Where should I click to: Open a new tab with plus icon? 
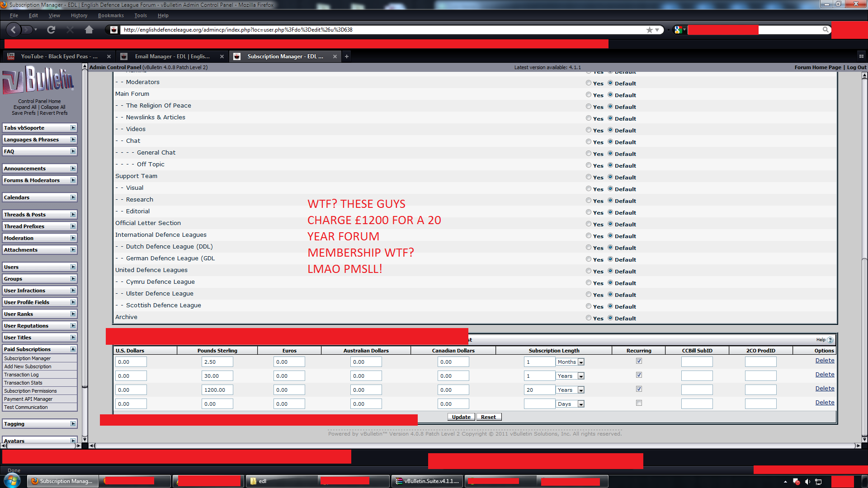click(347, 56)
